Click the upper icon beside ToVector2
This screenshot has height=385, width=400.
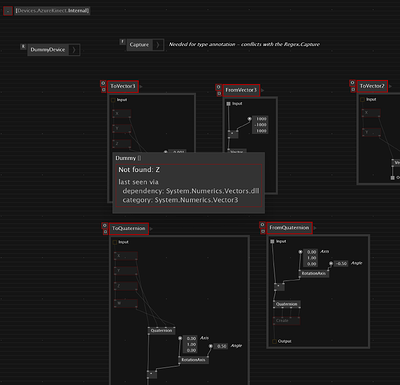coord(352,83)
